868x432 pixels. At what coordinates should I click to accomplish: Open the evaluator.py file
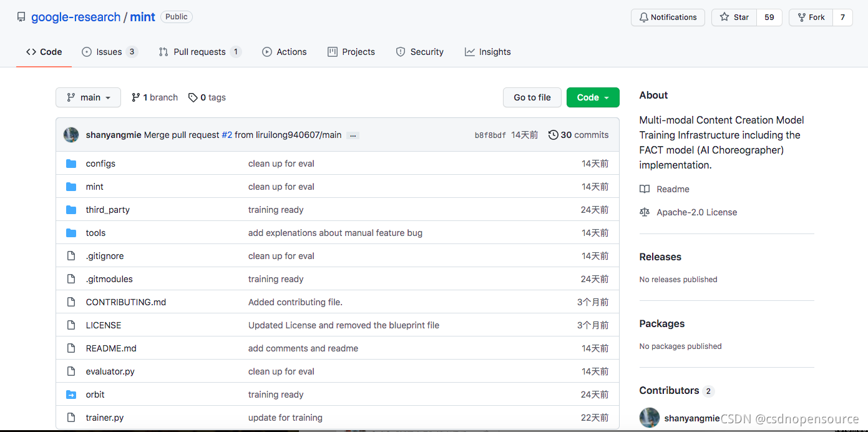[x=110, y=371]
